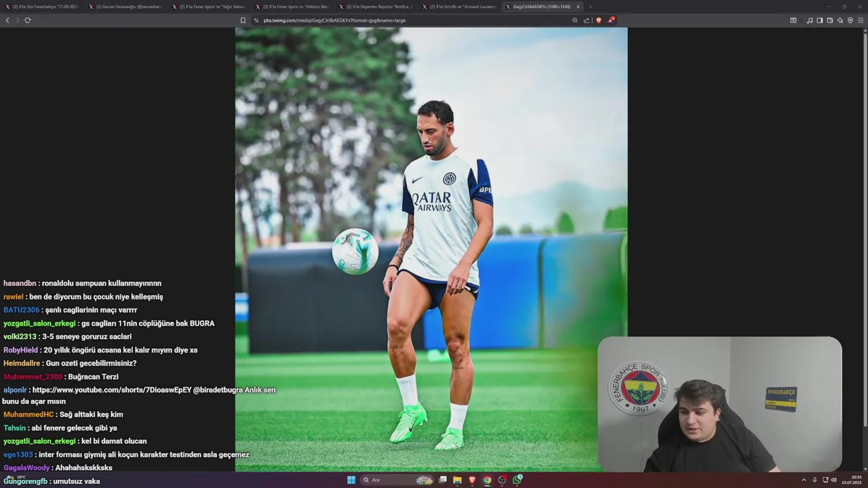
Task: Share this page via share icon
Action: (587, 20)
